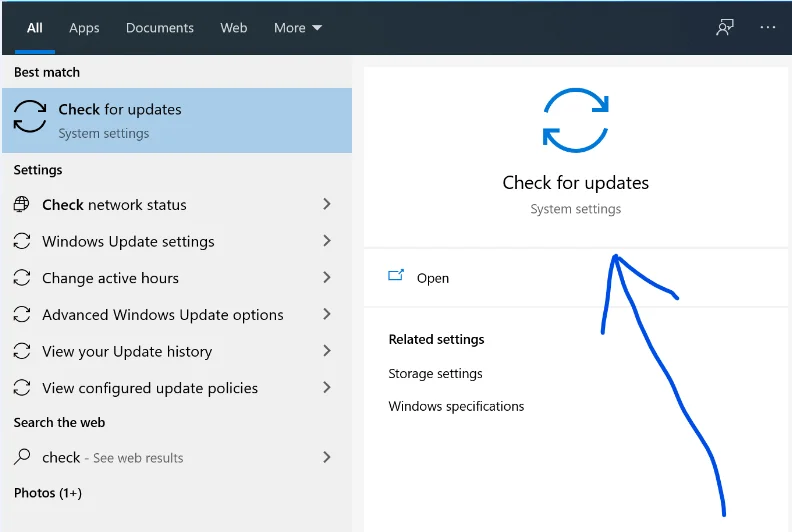Click the sync icon beside best match result
Screen dimensions: 792x532
point(30,116)
